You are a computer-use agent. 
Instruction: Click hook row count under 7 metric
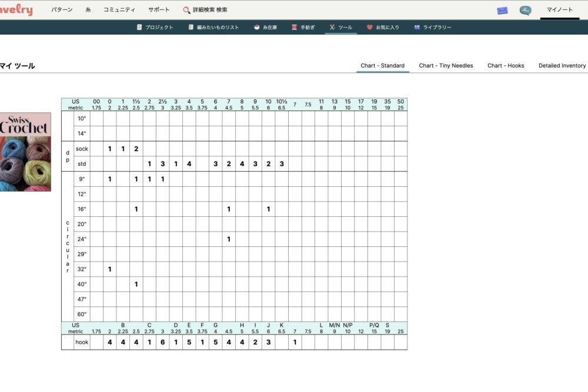pyautogui.click(x=295, y=342)
